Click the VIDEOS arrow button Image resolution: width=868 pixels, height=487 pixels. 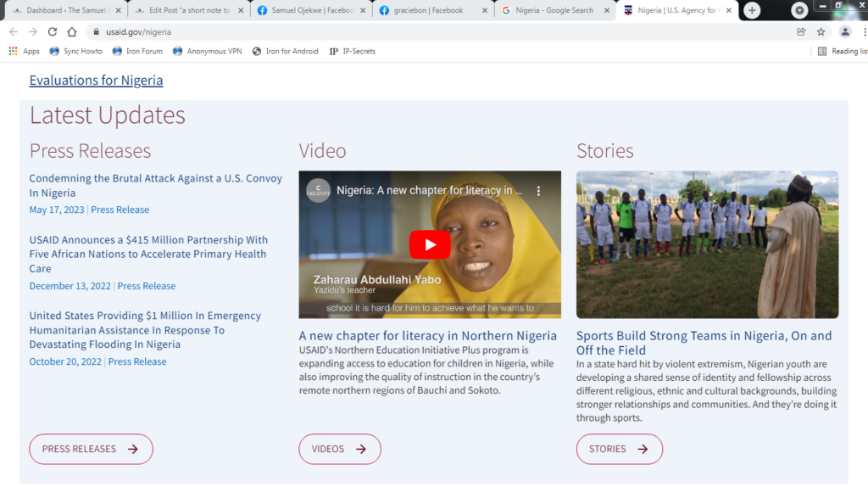[340, 449]
